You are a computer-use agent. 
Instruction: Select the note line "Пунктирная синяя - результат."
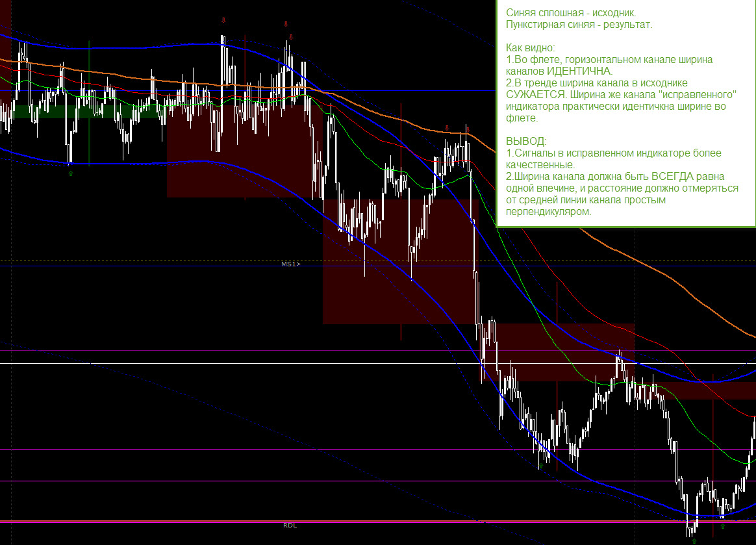[579, 25]
